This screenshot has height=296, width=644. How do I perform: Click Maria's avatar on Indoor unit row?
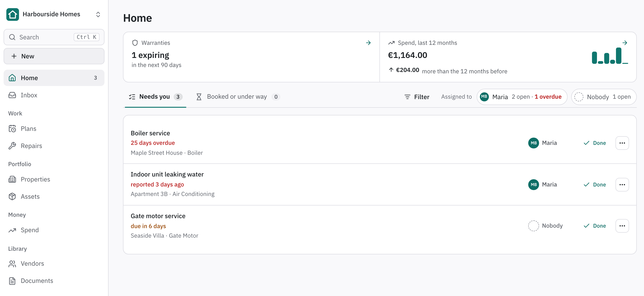tap(533, 185)
